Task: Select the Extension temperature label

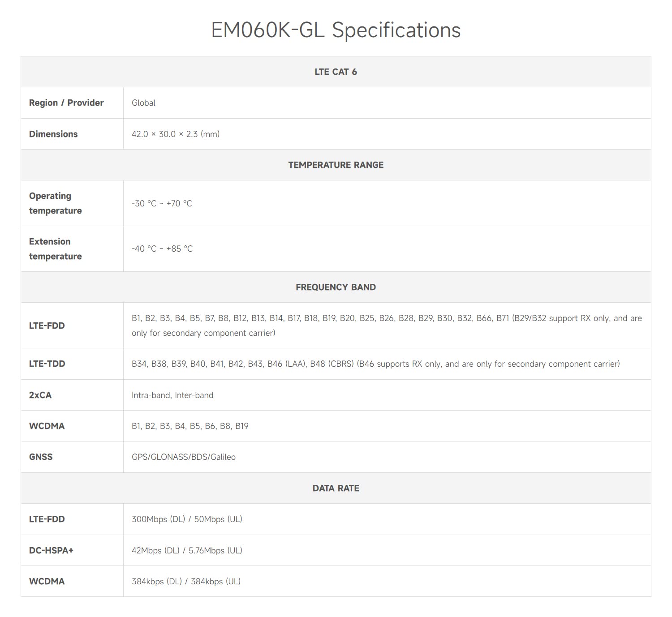Action: (56, 249)
